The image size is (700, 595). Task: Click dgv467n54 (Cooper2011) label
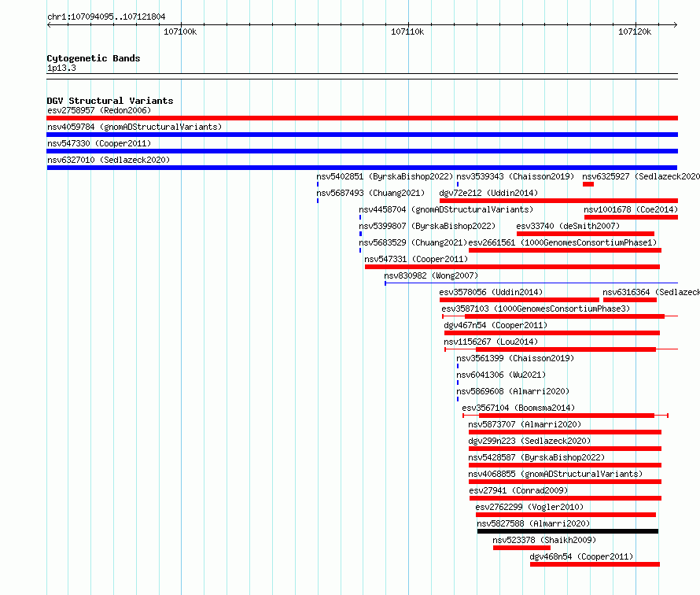click(x=496, y=325)
